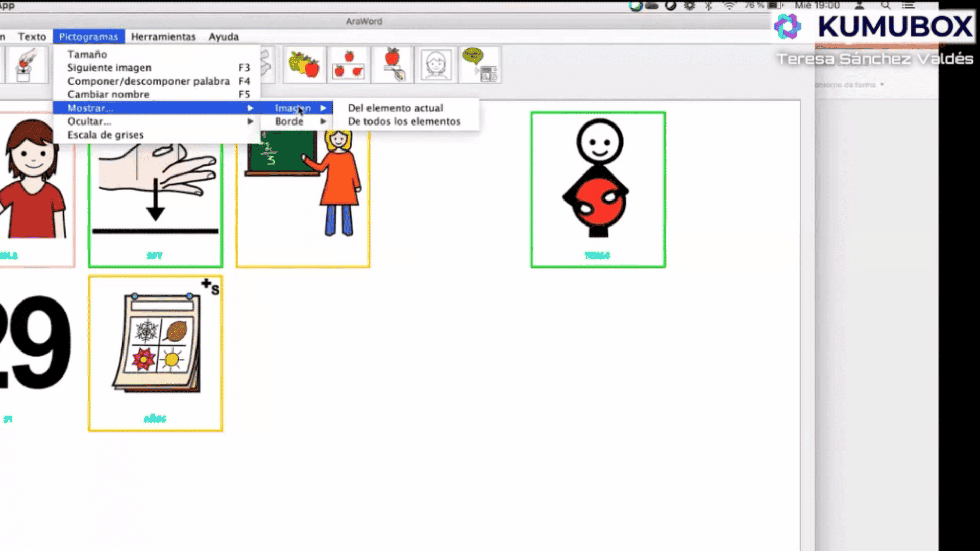The image size is (980, 551).
Task: Open macOS Spotlight search magnifier
Action: click(x=886, y=6)
